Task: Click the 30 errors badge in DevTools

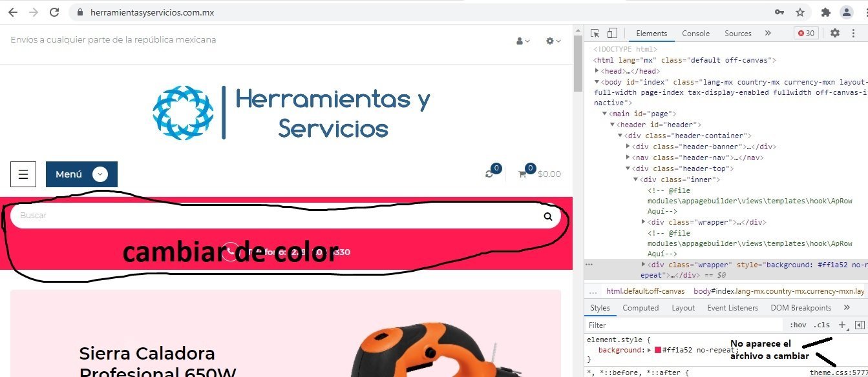Action: (806, 34)
